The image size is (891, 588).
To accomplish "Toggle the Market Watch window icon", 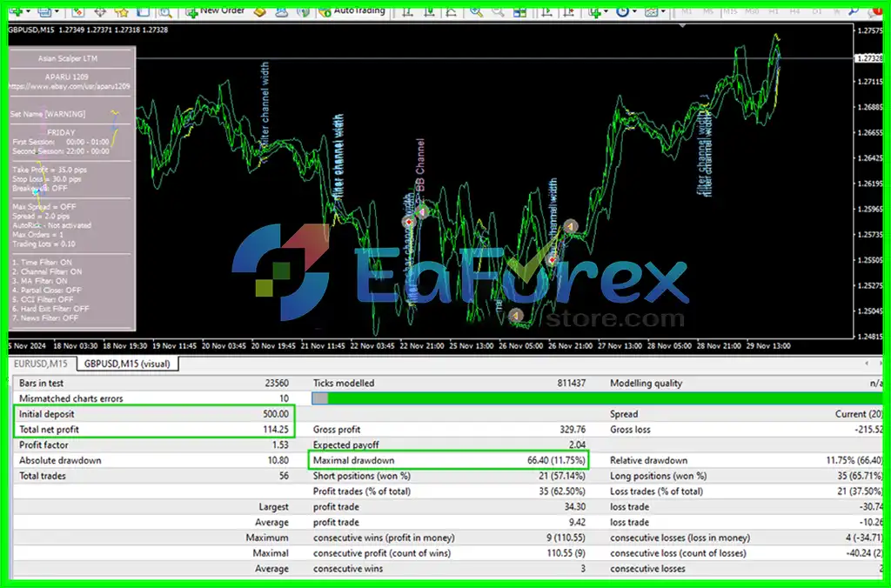I will pos(77,11).
